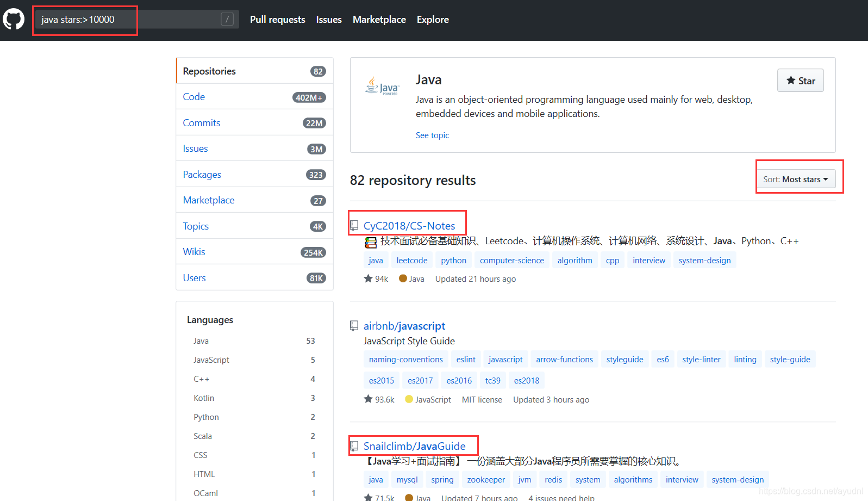868x501 pixels.
Task: Filter results by Scala language
Action: (254, 436)
